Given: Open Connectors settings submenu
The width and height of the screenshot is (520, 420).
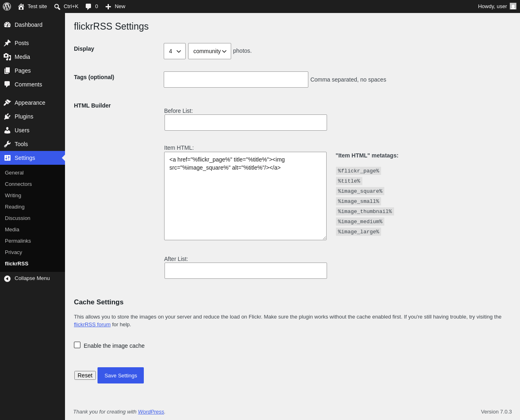Looking at the screenshot, I should click(x=18, y=184).
